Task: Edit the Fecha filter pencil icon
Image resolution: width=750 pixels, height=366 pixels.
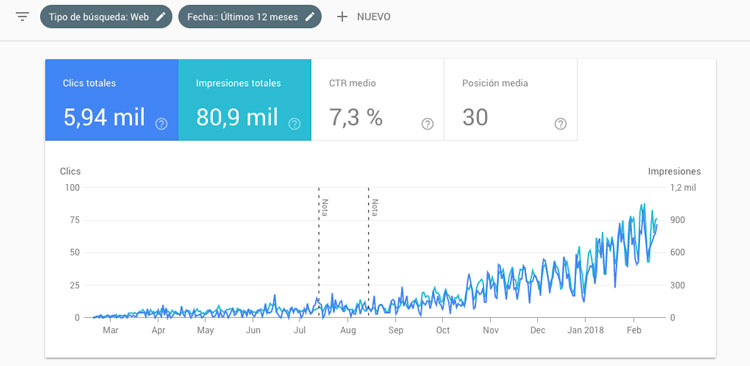Action: click(310, 17)
